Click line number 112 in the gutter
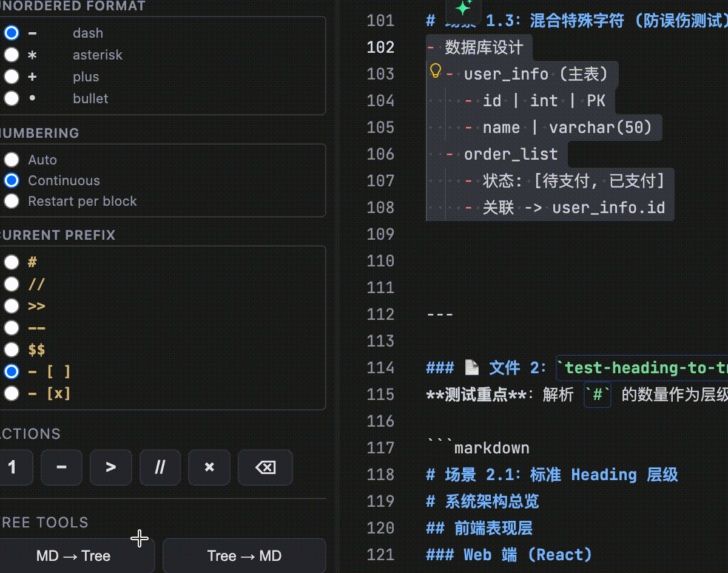Screen dimensions: 728x573 [x=380, y=314]
